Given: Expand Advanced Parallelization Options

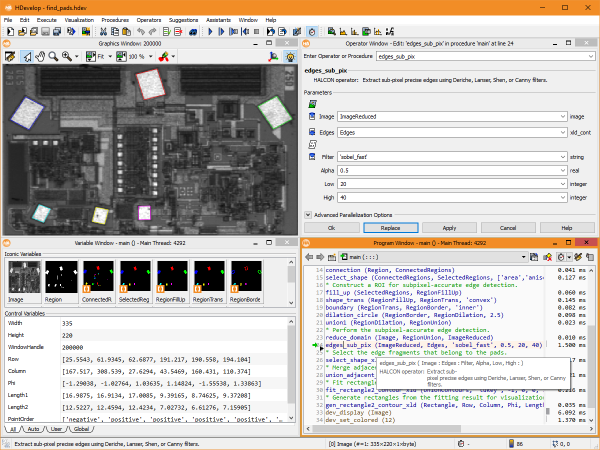Looking at the screenshot, I should click(x=308, y=214).
